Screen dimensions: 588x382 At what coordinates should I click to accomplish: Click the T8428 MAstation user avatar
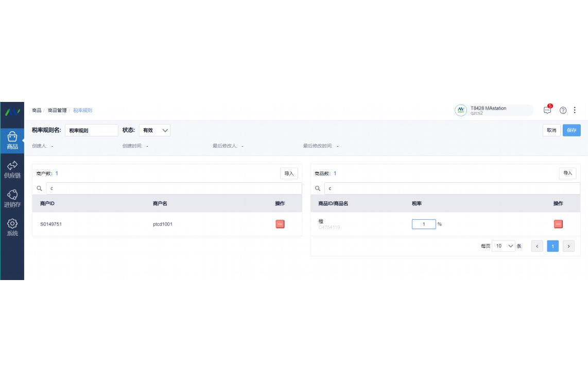[460, 110]
